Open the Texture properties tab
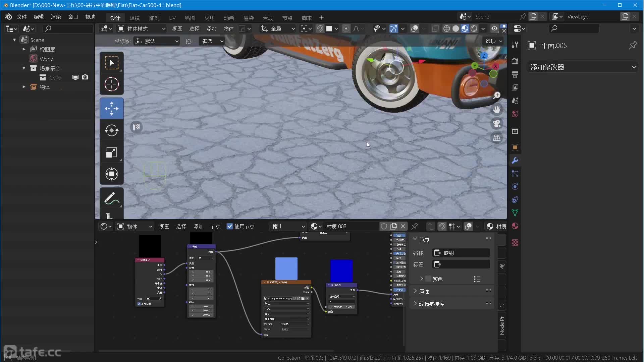The image size is (644, 362). (x=515, y=242)
